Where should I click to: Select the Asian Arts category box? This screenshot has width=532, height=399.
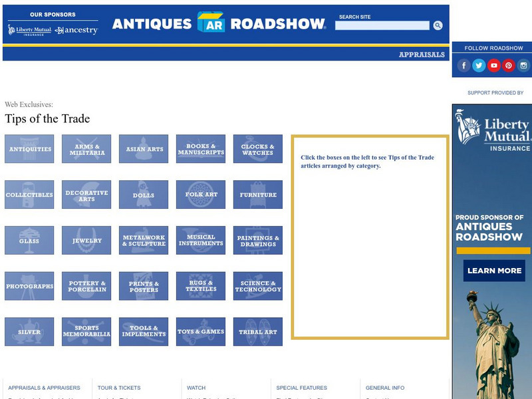pos(144,148)
